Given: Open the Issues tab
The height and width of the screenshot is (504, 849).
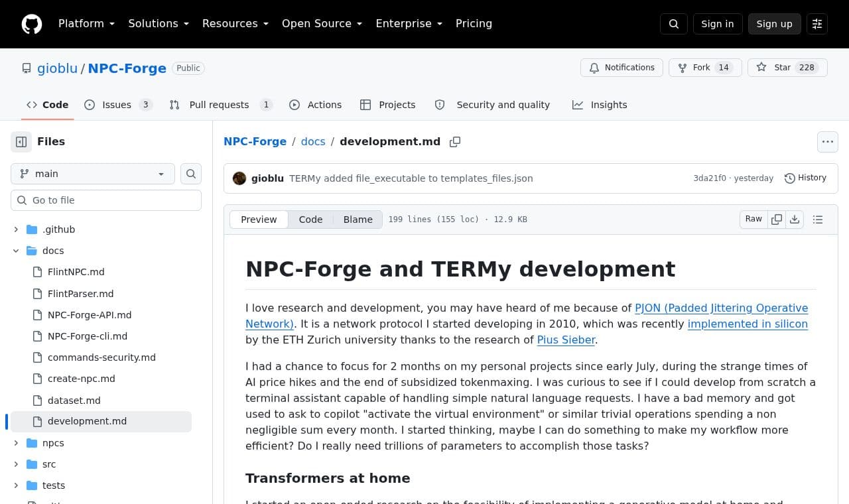Looking at the screenshot, I should [118, 105].
